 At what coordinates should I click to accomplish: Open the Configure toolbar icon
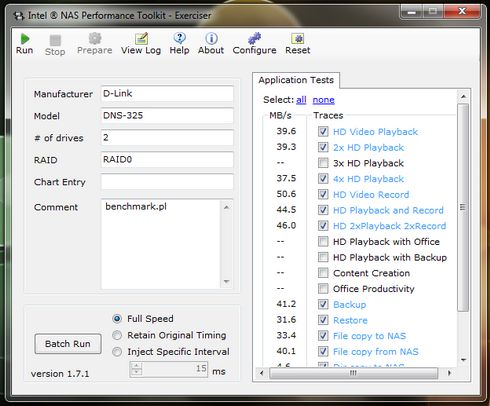(254, 39)
